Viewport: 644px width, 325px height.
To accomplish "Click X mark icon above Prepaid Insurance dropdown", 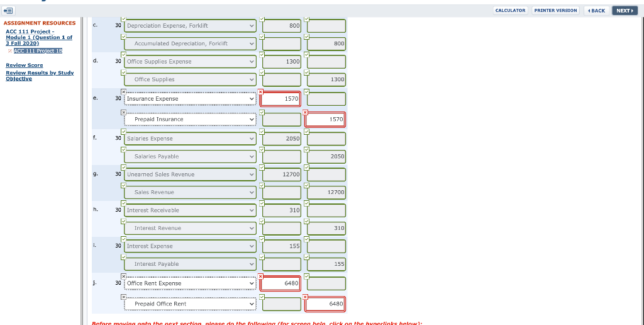I will pos(124,112).
